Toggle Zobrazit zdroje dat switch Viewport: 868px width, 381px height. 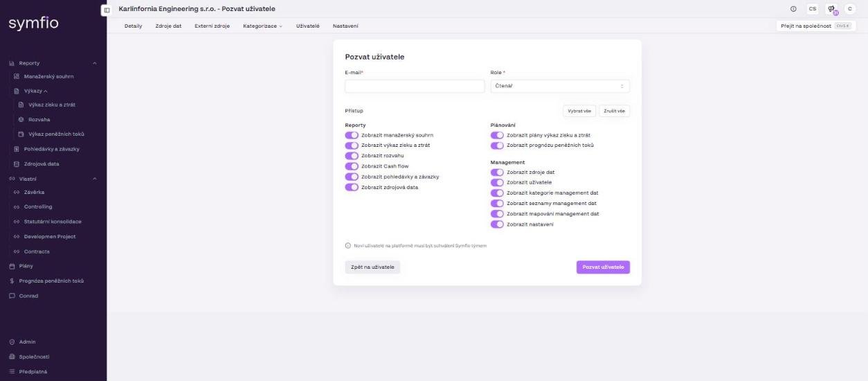point(497,172)
